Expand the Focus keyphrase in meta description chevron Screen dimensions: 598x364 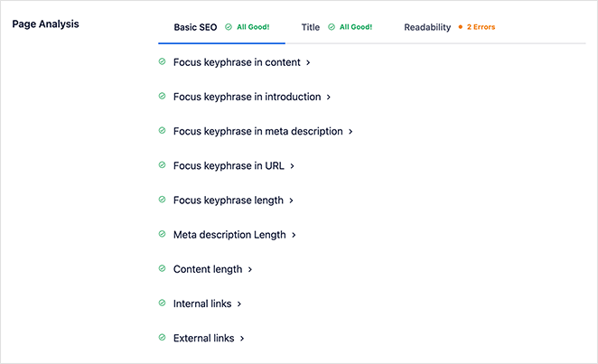(350, 132)
